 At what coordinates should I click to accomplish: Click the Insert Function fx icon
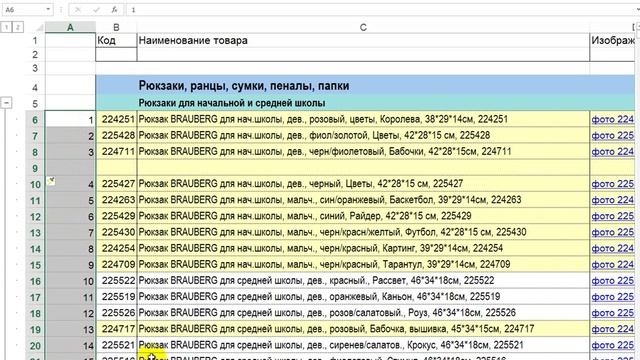115,9
